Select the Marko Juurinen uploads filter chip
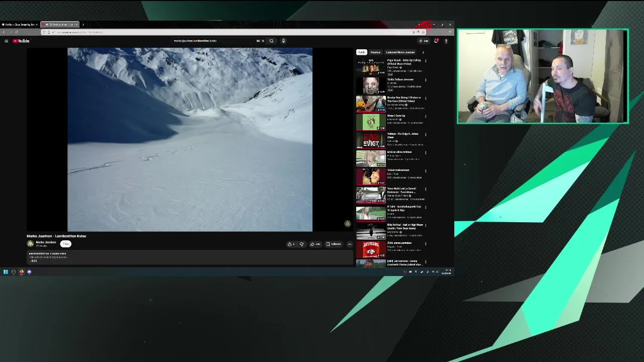Image resolution: width=644 pixels, height=362 pixels. (x=400, y=52)
